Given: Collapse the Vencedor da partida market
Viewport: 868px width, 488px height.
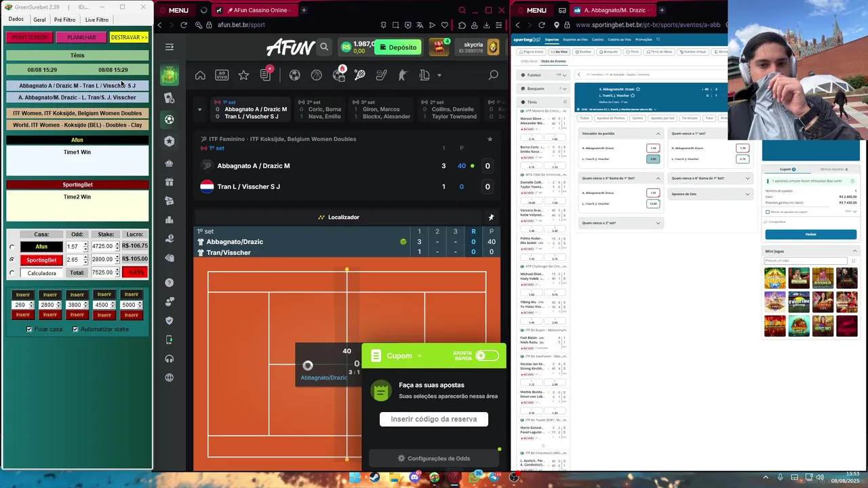Looking at the screenshot, I should [x=658, y=134].
